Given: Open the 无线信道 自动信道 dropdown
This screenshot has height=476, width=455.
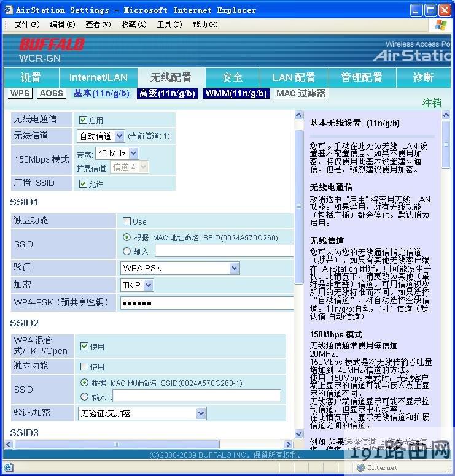Looking at the screenshot, I should (101, 136).
